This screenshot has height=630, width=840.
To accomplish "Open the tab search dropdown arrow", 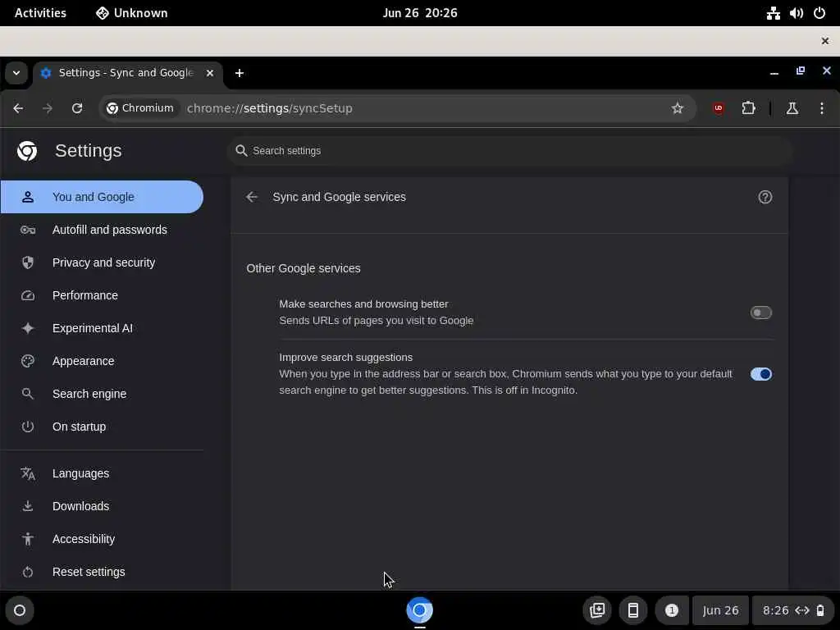I will coord(16,73).
